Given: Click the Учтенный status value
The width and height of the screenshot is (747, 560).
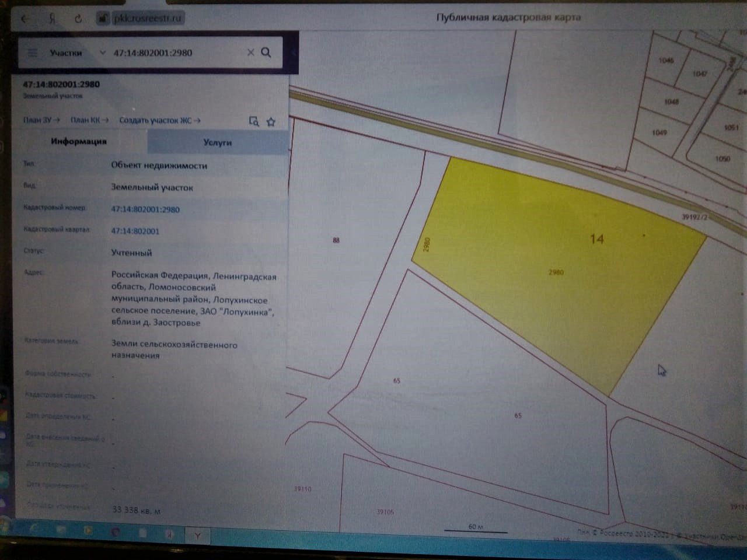Looking at the screenshot, I should (132, 253).
